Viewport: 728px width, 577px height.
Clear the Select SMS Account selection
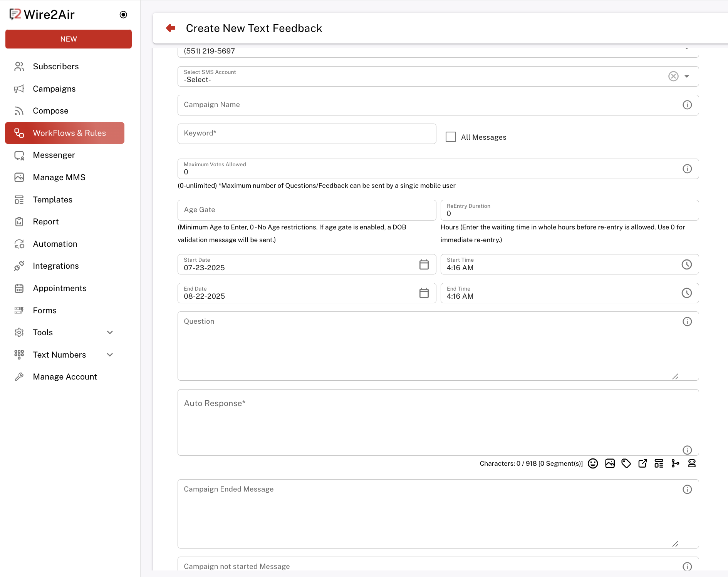(673, 76)
